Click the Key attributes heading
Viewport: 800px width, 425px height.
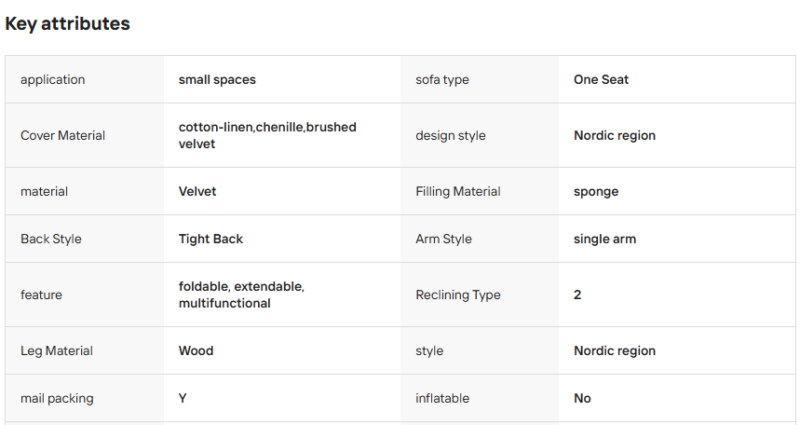tap(67, 24)
